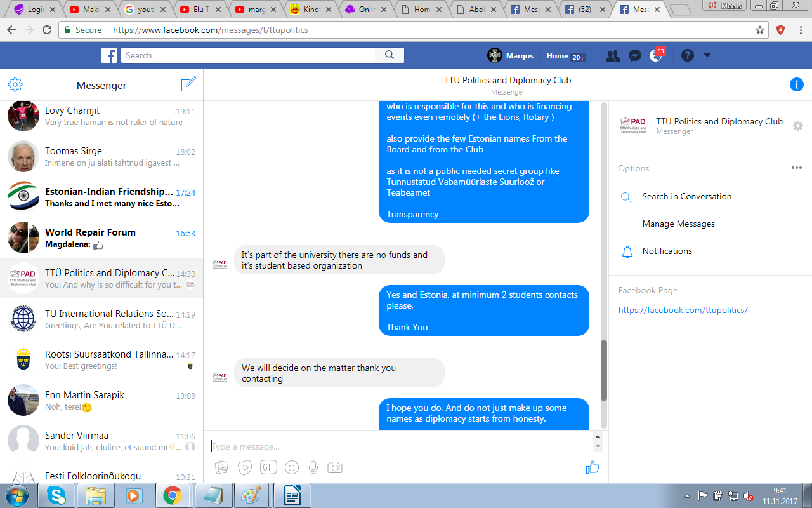Click TTÜ Politics and Diplomacy Club header title
This screenshot has width=812, height=508.
tap(507, 80)
